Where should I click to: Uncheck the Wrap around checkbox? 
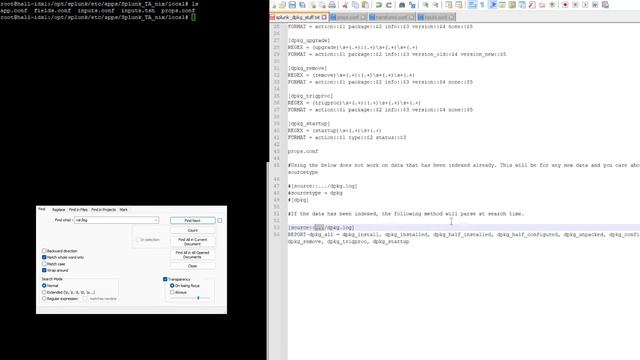44,270
